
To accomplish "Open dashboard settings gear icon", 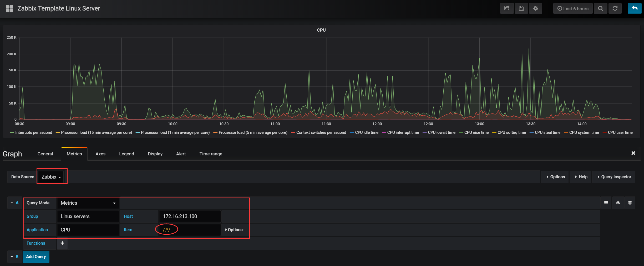I will coord(536,8).
